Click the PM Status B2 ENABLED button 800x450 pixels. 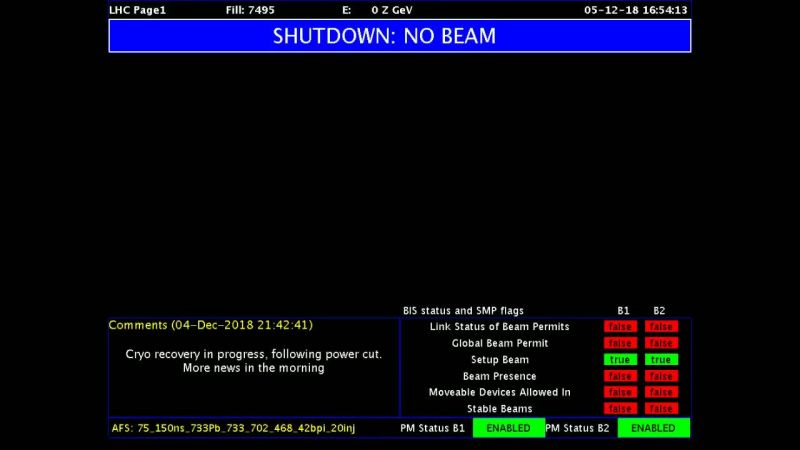653,428
